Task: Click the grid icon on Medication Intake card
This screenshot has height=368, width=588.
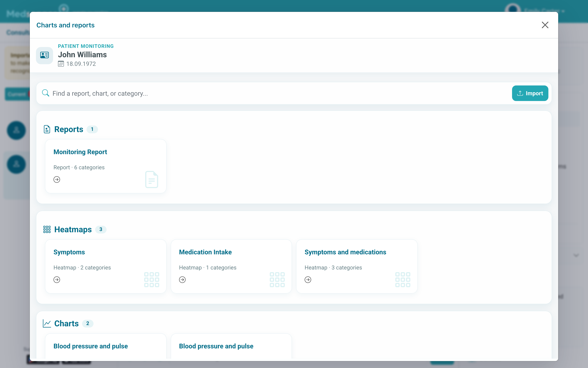Action: [x=277, y=280]
